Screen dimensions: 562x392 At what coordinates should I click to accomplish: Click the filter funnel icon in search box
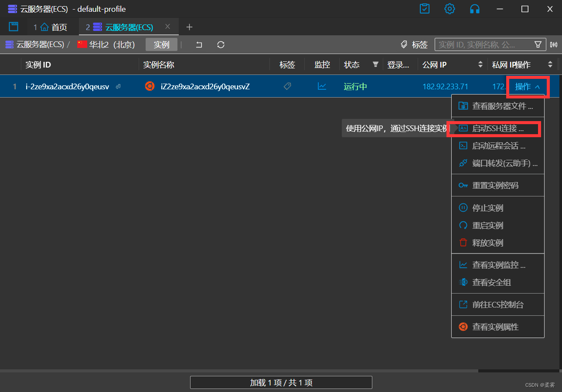(x=538, y=44)
